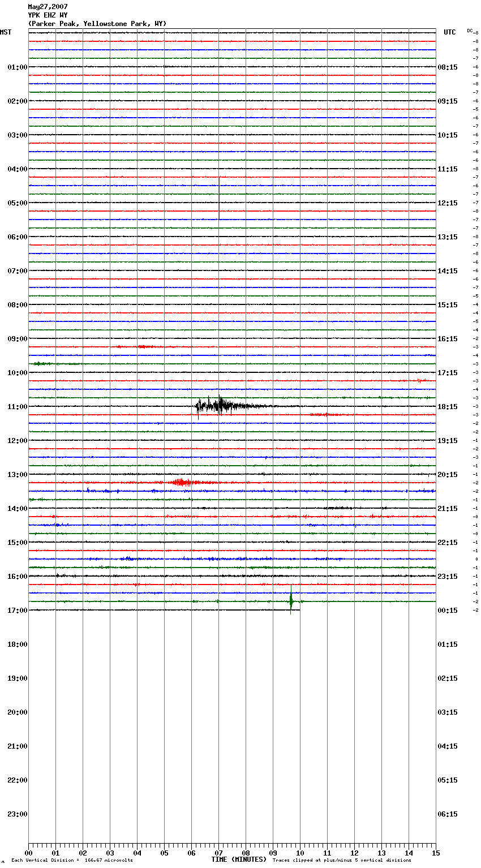481x868 pixels.
Task: Click the 'UTC' timezone label
Action: [x=450, y=32]
